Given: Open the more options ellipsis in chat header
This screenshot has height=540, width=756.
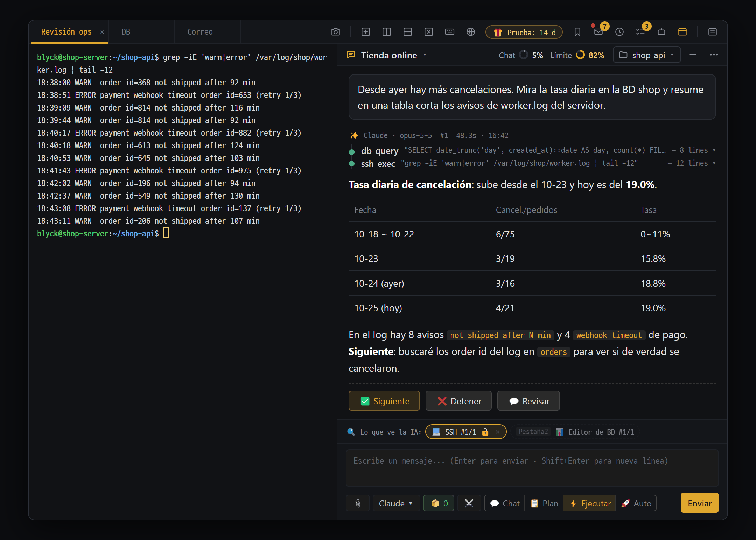Looking at the screenshot, I should coord(714,55).
